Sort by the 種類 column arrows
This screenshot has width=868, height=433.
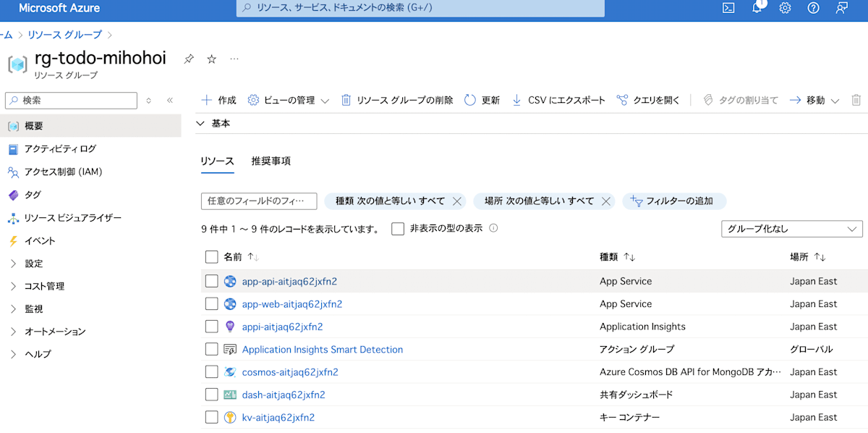629,257
